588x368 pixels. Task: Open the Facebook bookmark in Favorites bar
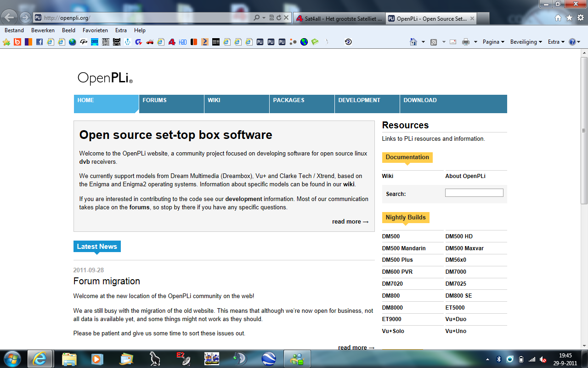click(40, 42)
